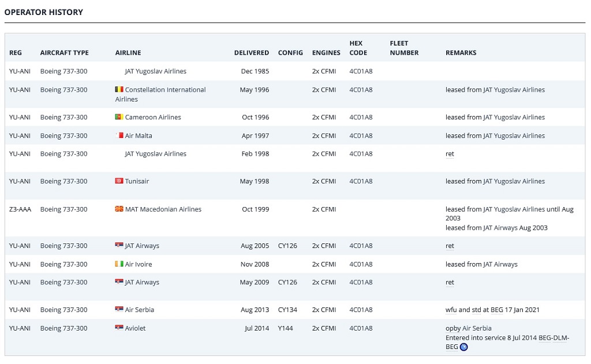Image resolution: width=591 pixels, height=364 pixels.
Task: Click the Dec 1985 delivery date
Action: click(x=255, y=71)
